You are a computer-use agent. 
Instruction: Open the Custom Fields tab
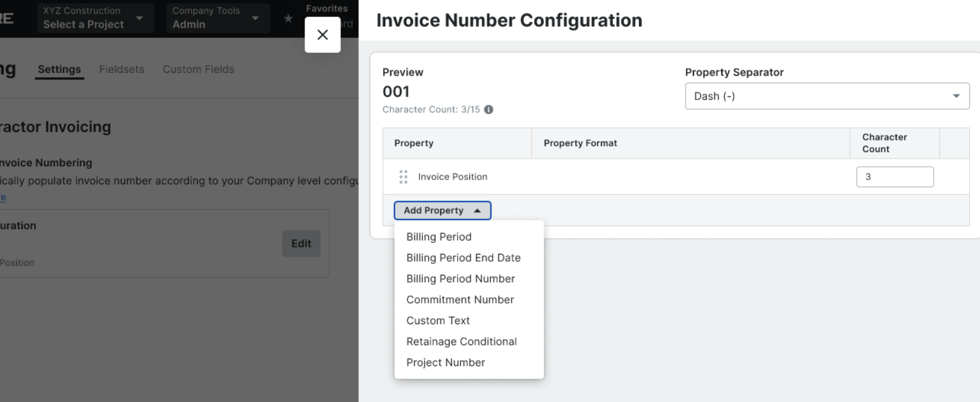(x=198, y=69)
